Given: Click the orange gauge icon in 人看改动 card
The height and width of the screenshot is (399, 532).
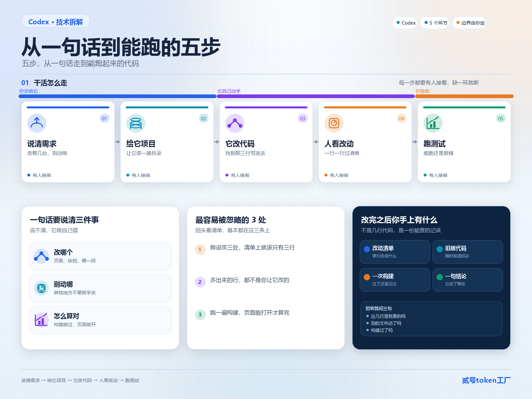Looking at the screenshot, I should (x=334, y=123).
